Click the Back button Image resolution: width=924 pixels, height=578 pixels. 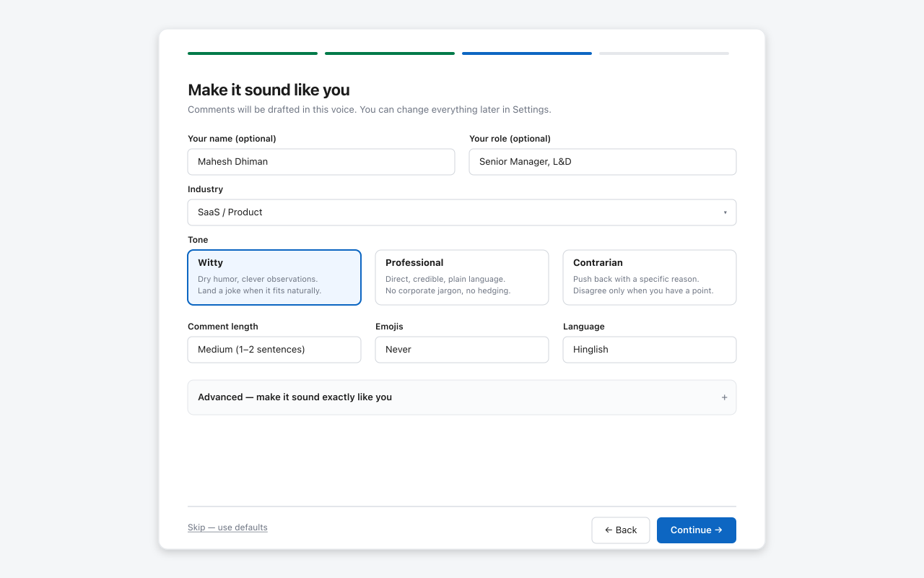click(621, 530)
